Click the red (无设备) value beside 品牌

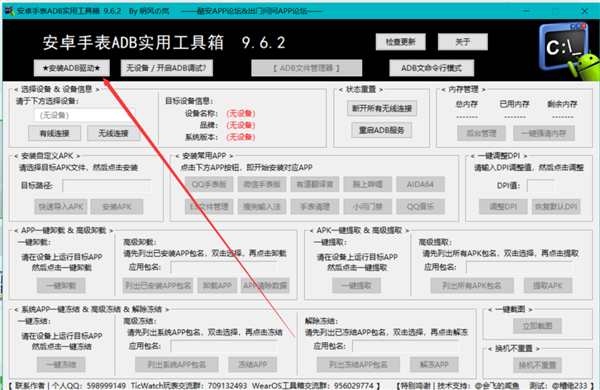(241, 125)
